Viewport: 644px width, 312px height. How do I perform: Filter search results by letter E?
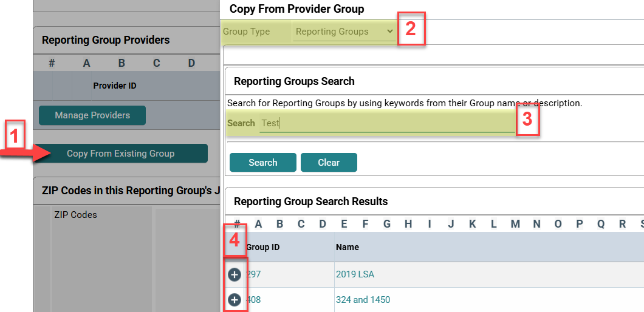point(344,224)
